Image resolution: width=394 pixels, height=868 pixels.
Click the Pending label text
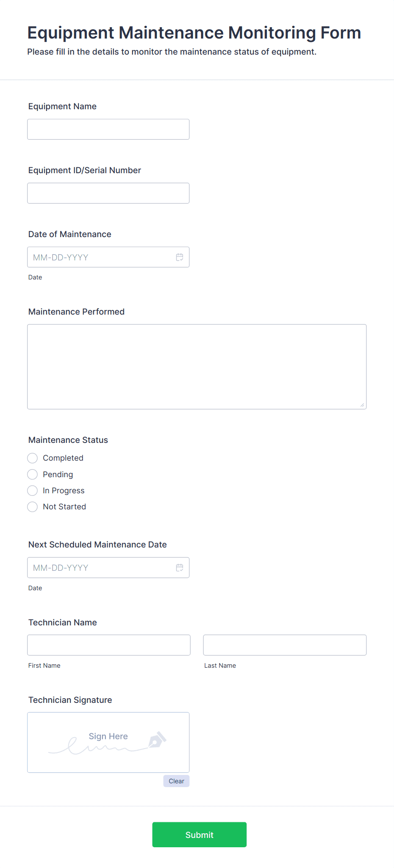coord(58,475)
